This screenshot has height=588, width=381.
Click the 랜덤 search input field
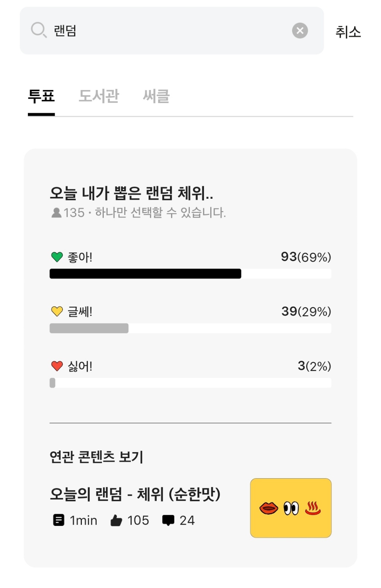click(167, 31)
